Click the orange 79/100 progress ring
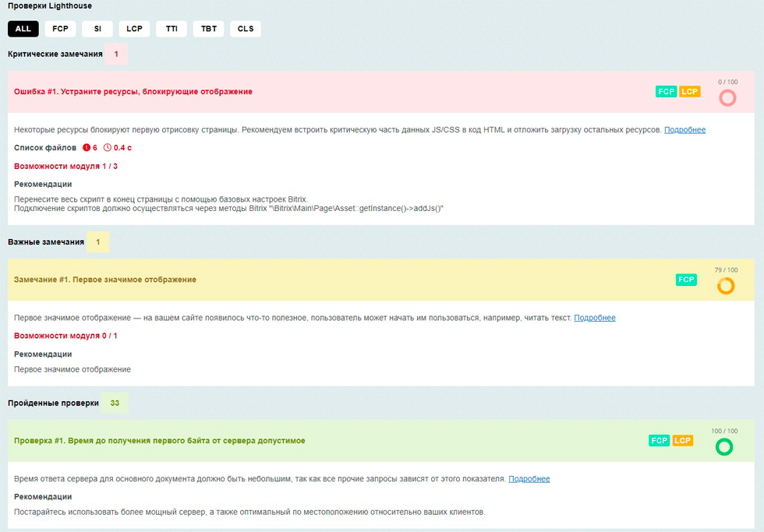The width and height of the screenshot is (764, 532). (x=726, y=286)
